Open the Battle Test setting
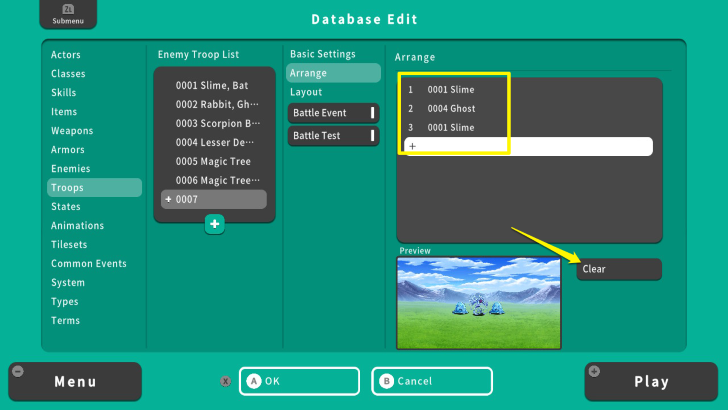 point(333,135)
